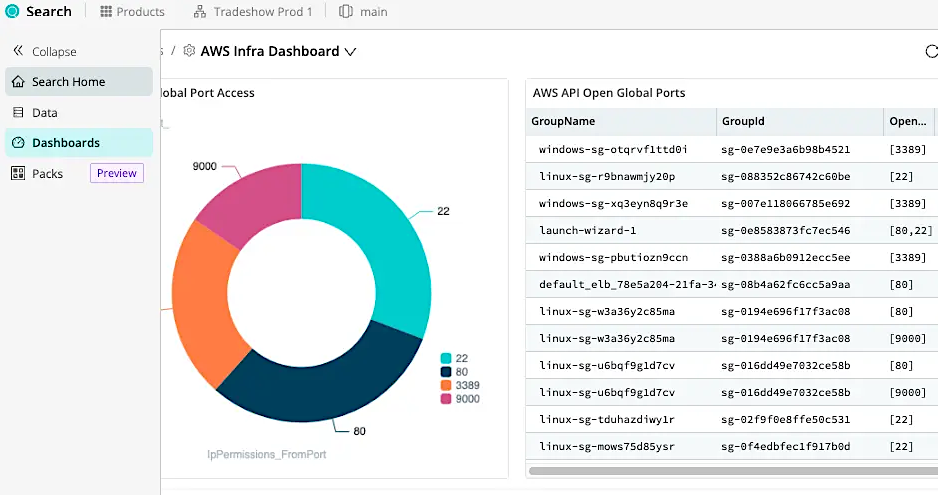938x495 pixels.
Task: Click the refresh icon at top right
Action: (x=931, y=51)
